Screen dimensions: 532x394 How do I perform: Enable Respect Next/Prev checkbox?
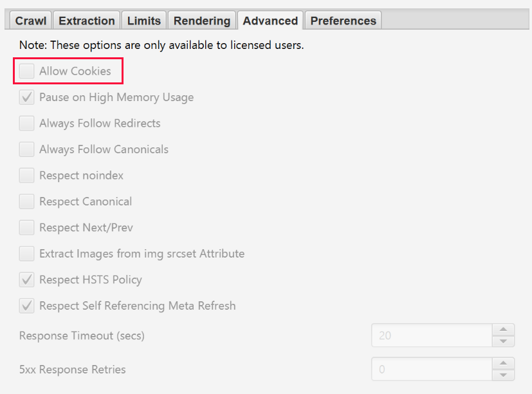coord(27,228)
